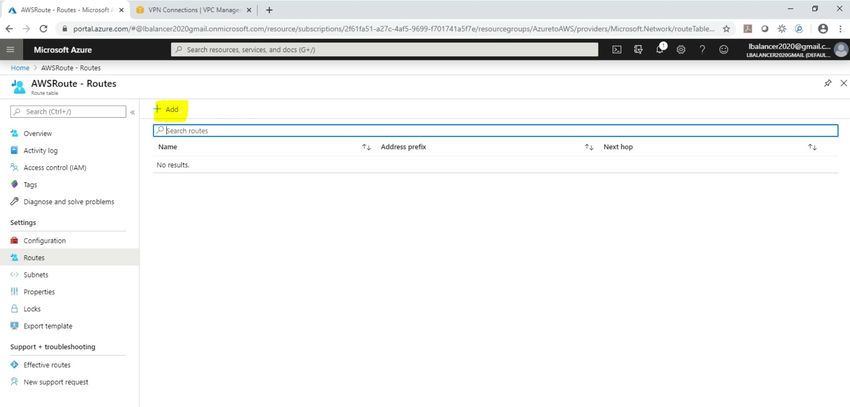The width and height of the screenshot is (850, 407).
Task: Reload the page in browser
Action: (44, 29)
